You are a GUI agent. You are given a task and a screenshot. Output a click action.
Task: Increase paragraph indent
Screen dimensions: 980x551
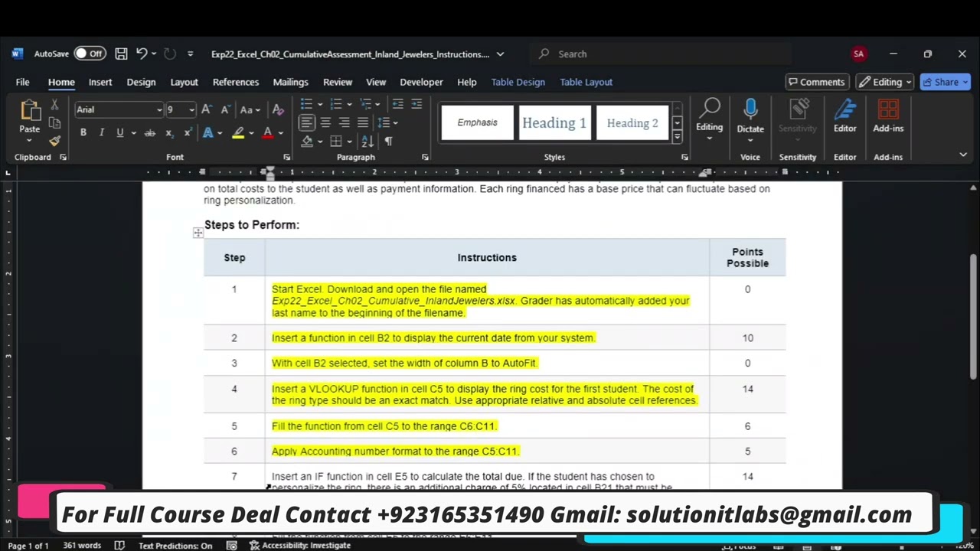click(x=418, y=104)
